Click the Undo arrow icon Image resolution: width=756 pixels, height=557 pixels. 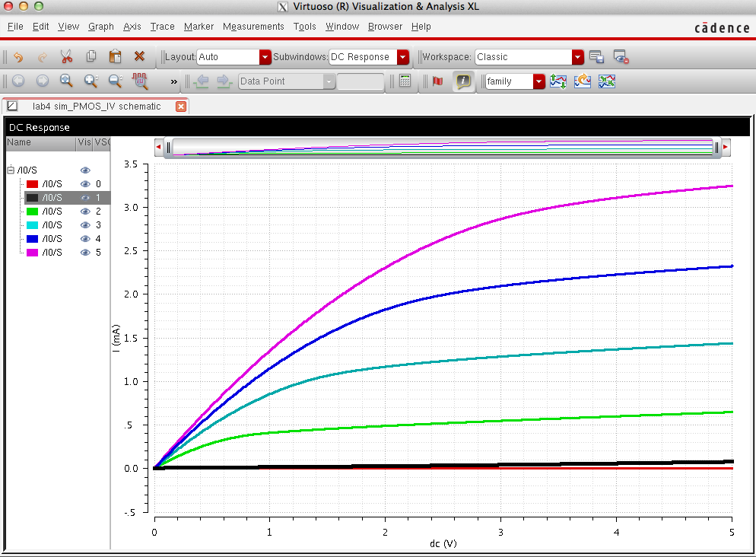[18, 57]
